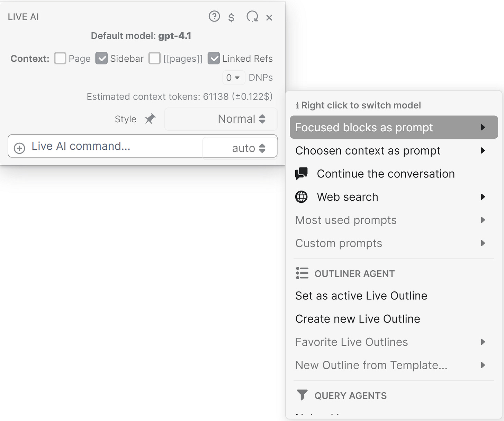The image size is (504, 421).
Task: Expand the Favorite Live Outlines submenu arrow
Action: [x=483, y=342]
